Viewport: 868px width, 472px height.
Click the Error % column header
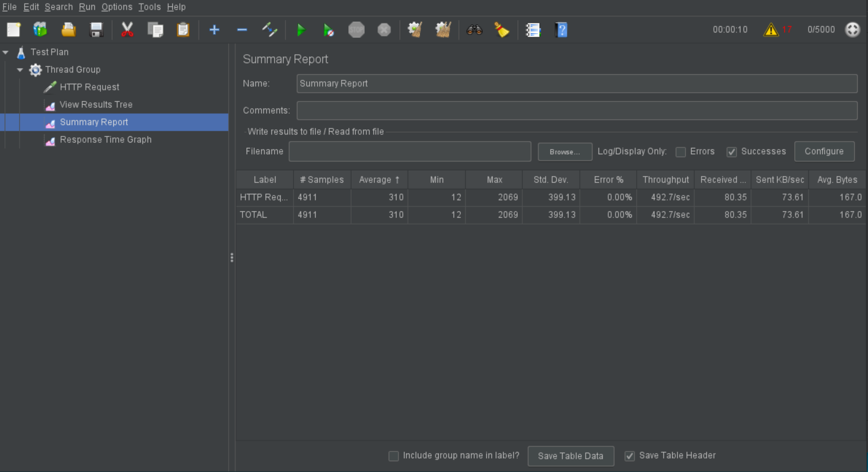click(x=609, y=179)
